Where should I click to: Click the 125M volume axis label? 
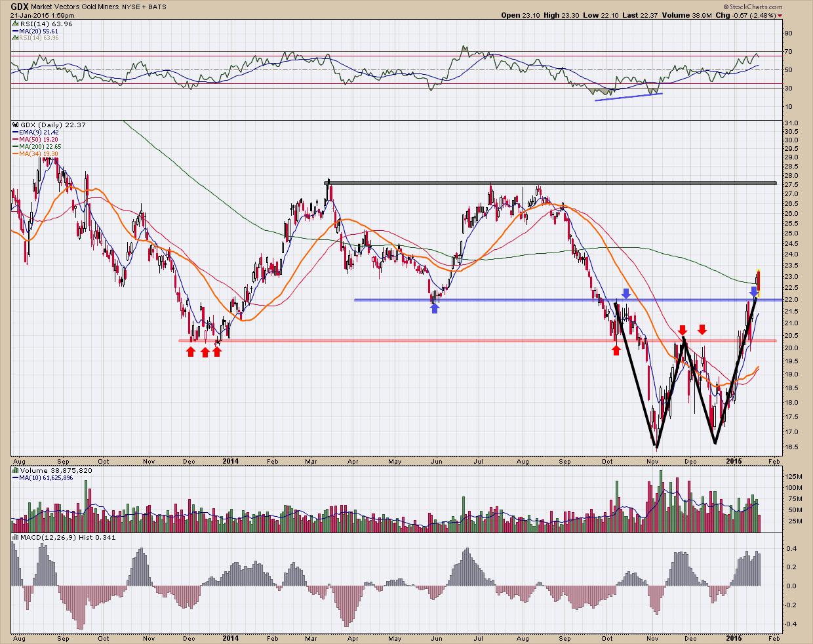pyautogui.click(x=793, y=476)
